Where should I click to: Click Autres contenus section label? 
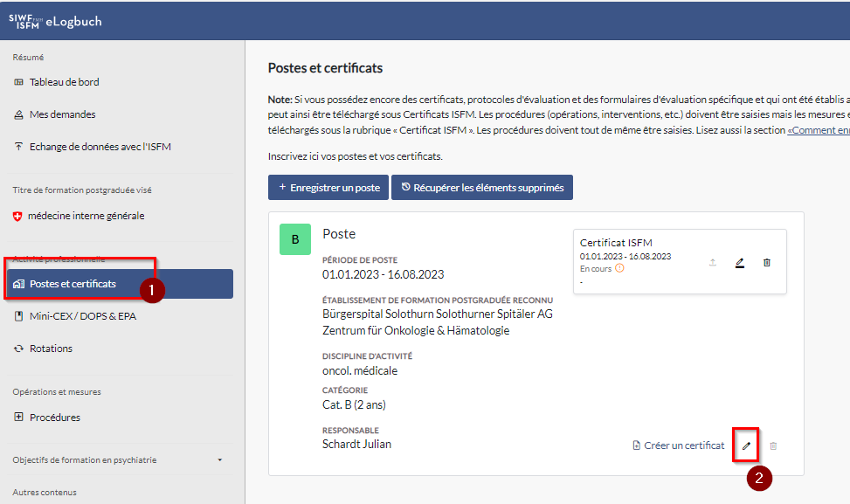(x=45, y=493)
